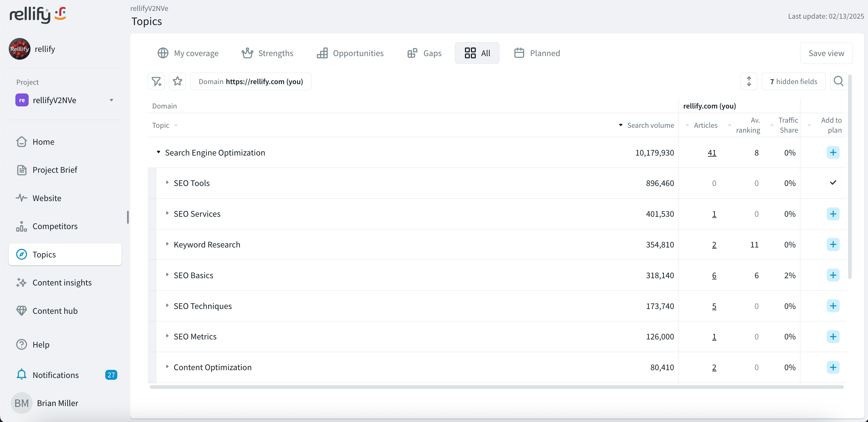Go to Competitors in sidebar
868x422 pixels.
(x=55, y=226)
